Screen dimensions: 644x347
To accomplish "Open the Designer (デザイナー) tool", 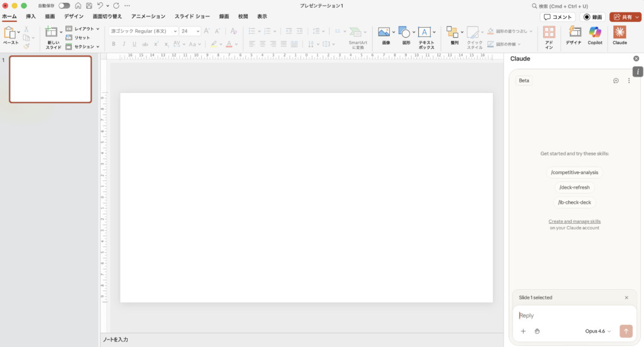I will point(574,35).
